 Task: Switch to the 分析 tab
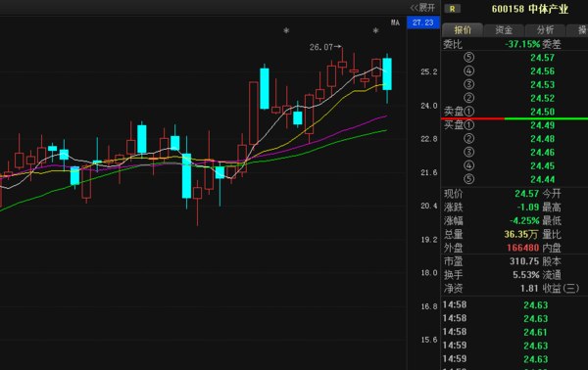pyautogui.click(x=545, y=30)
